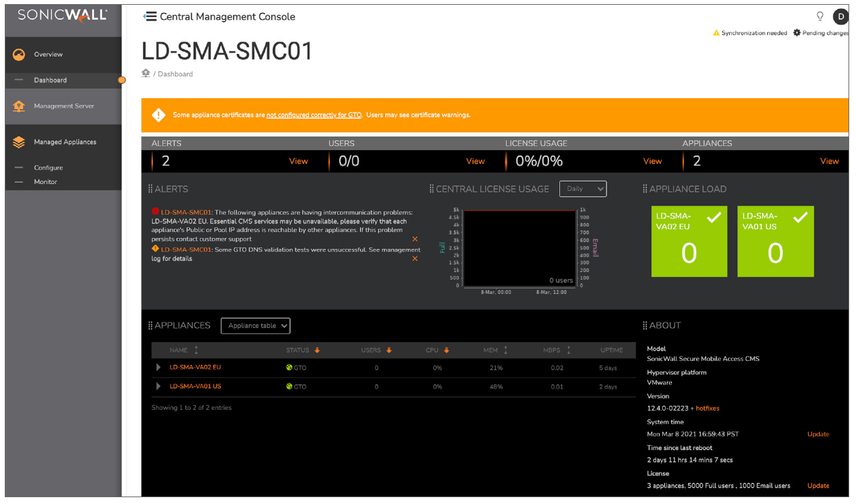Screen dimensions: 856x504
Task: Click Update next to System time
Action: coord(818,434)
